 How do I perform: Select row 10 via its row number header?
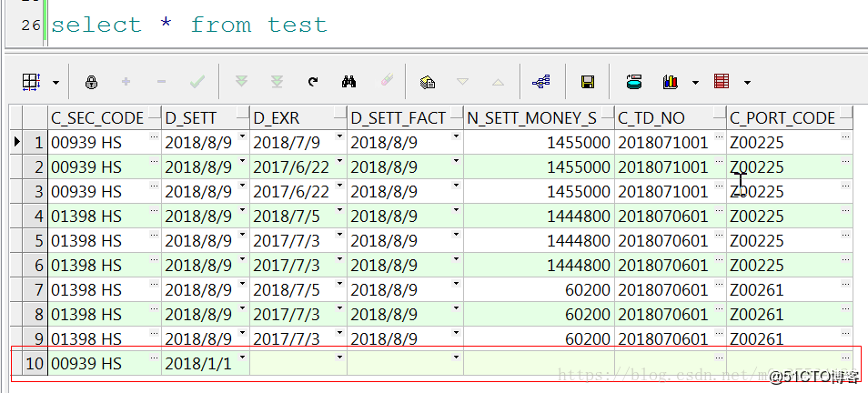pyautogui.click(x=35, y=363)
